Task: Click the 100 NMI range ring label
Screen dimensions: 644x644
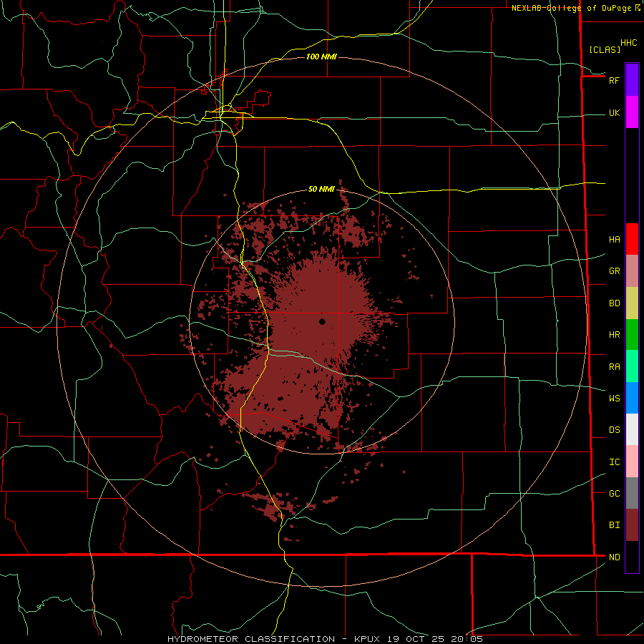Action: pos(321,57)
